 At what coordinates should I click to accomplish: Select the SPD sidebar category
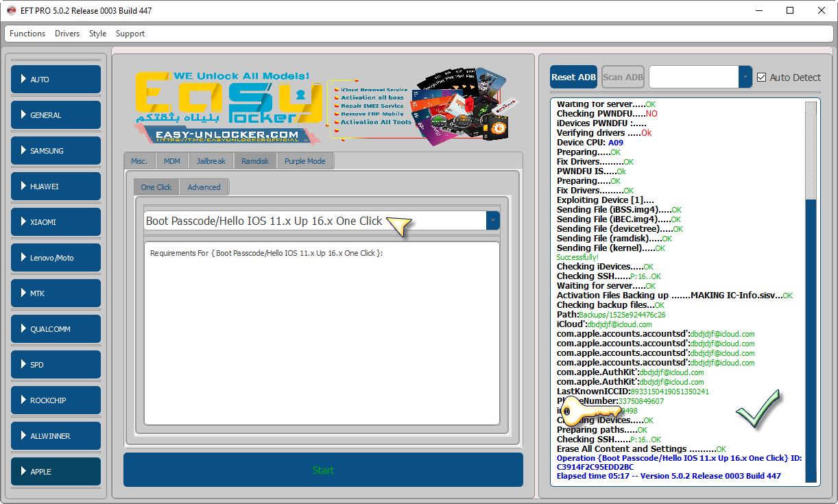click(56, 365)
